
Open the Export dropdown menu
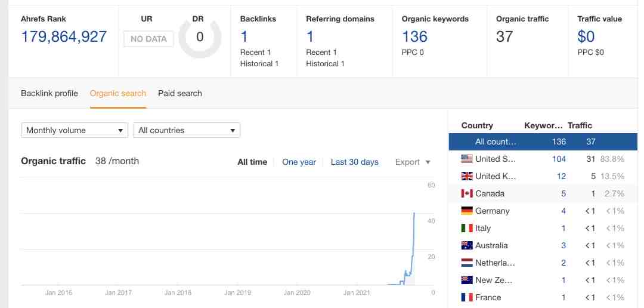413,162
